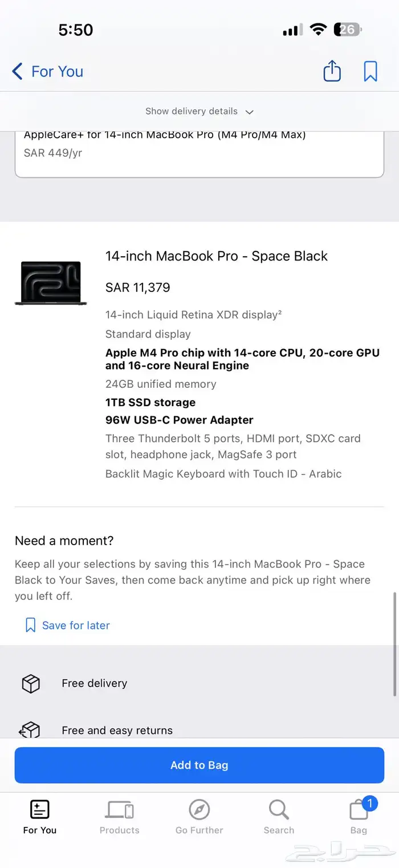Open the MacBook Pro product thumbnail
The width and height of the screenshot is (399, 868).
(51, 283)
